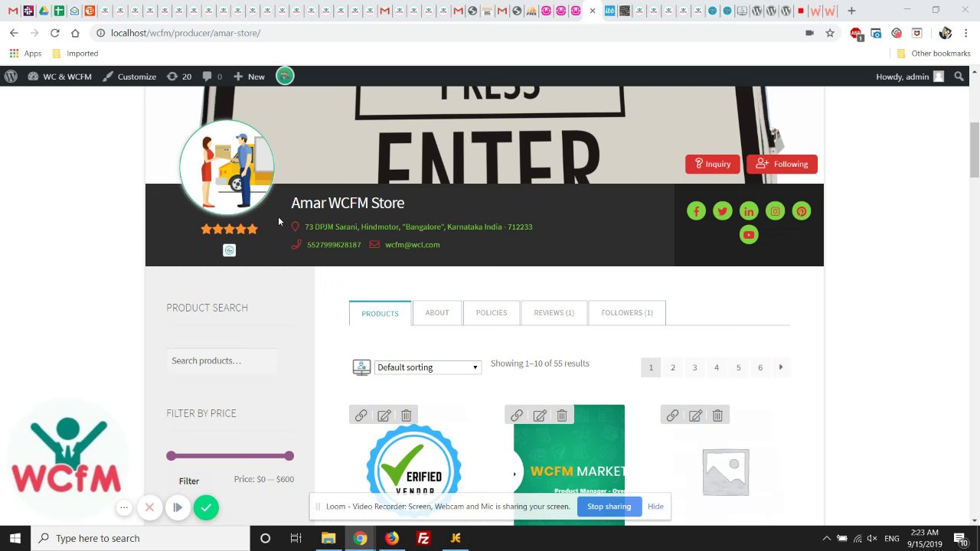Click the green round WCFM icon in admin bar
The width and height of the screenshot is (980, 551).
[x=285, y=76]
